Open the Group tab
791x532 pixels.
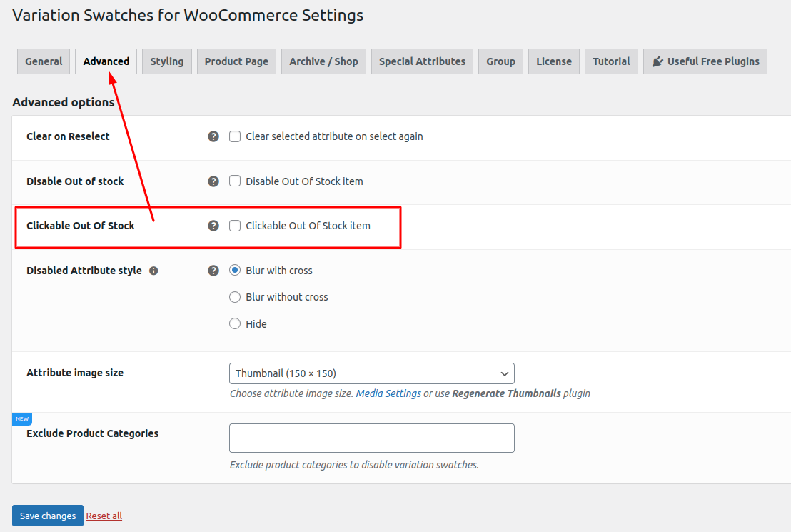pos(501,61)
